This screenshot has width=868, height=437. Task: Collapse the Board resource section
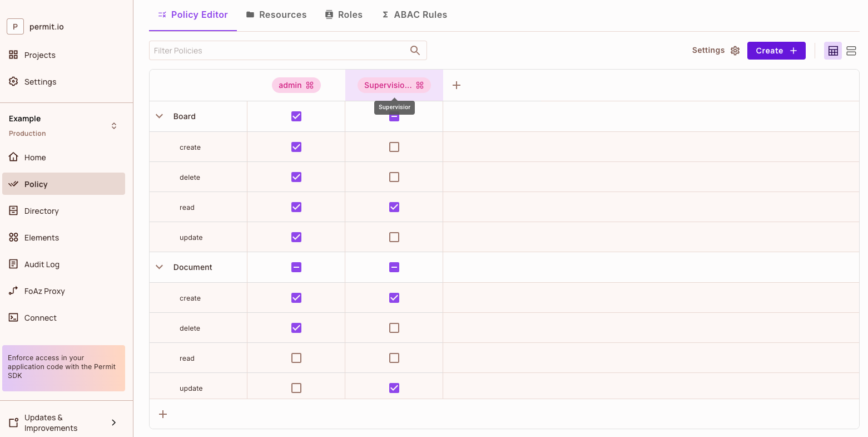160,116
